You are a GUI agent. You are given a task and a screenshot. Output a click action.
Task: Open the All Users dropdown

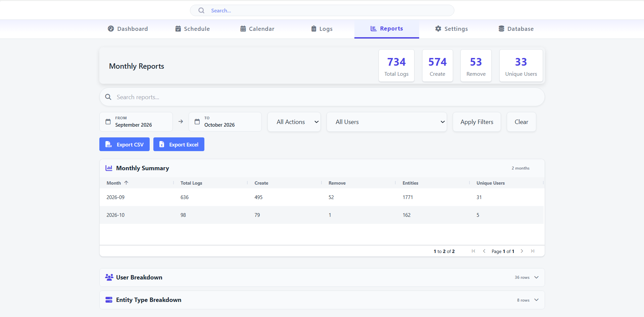387,122
